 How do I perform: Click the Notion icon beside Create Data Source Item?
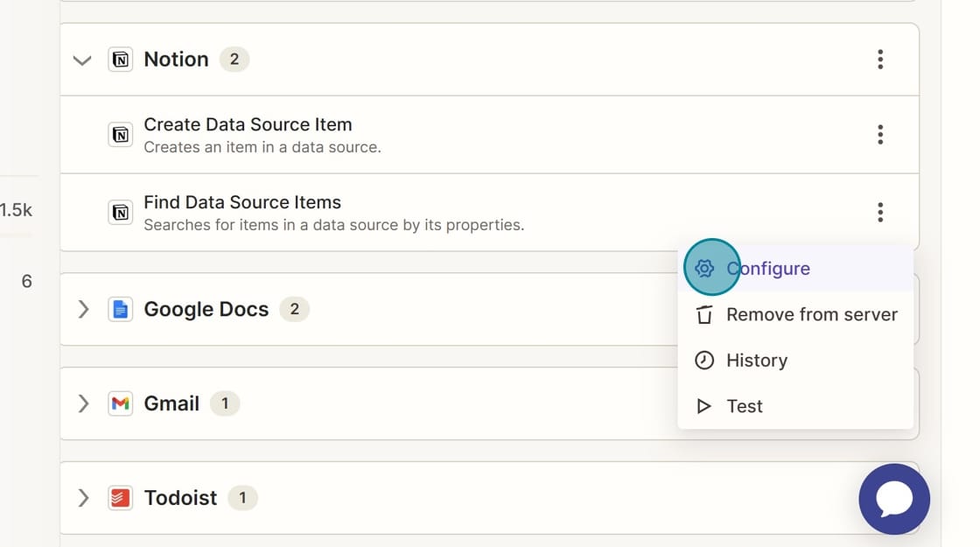coord(121,135)
